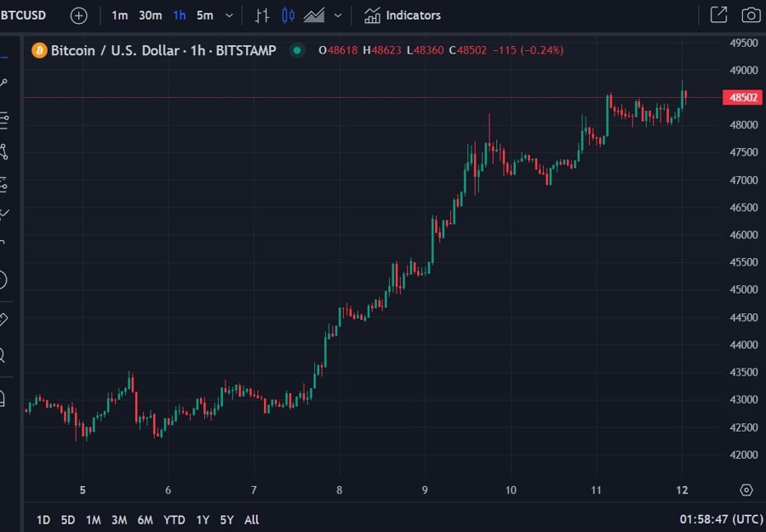Select the 1m timeframe
766x532 pixels.
click(x=120, y=15)
